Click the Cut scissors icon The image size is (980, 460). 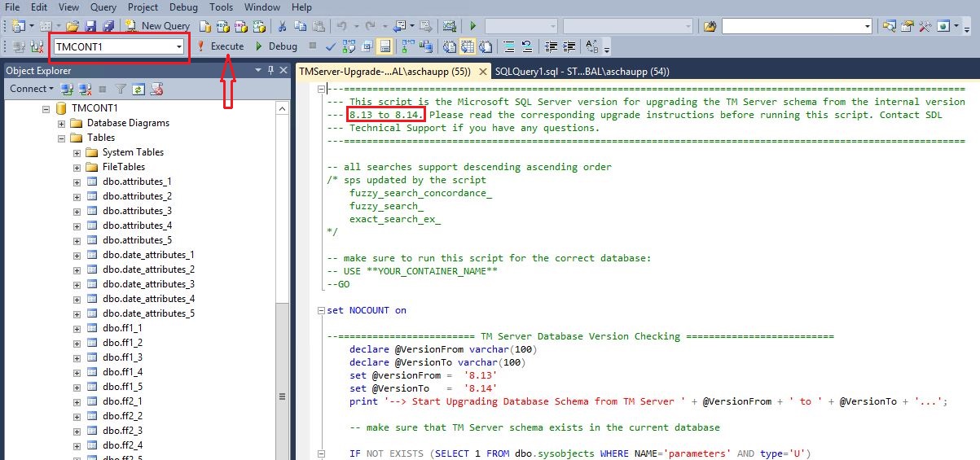(x=282, y=26)
